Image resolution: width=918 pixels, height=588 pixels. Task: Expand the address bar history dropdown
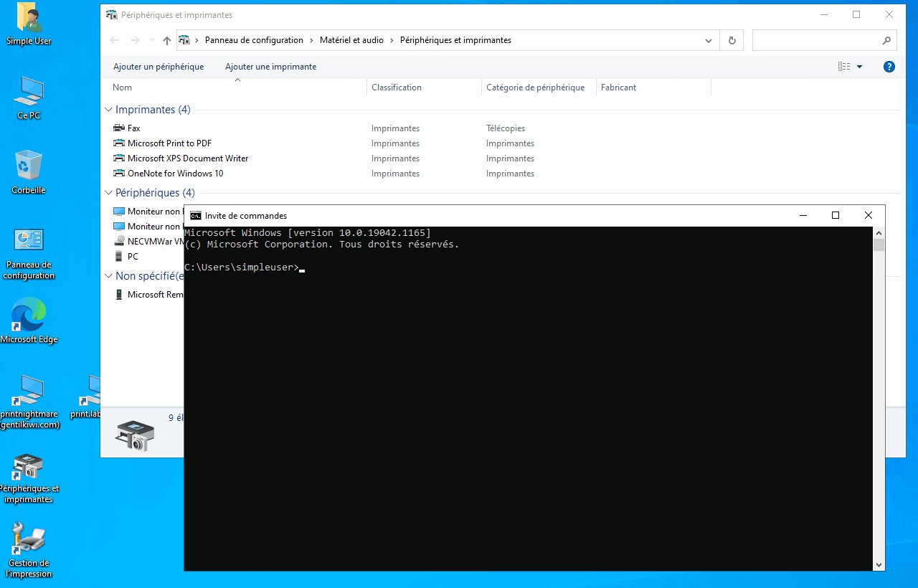coord(709,40)
